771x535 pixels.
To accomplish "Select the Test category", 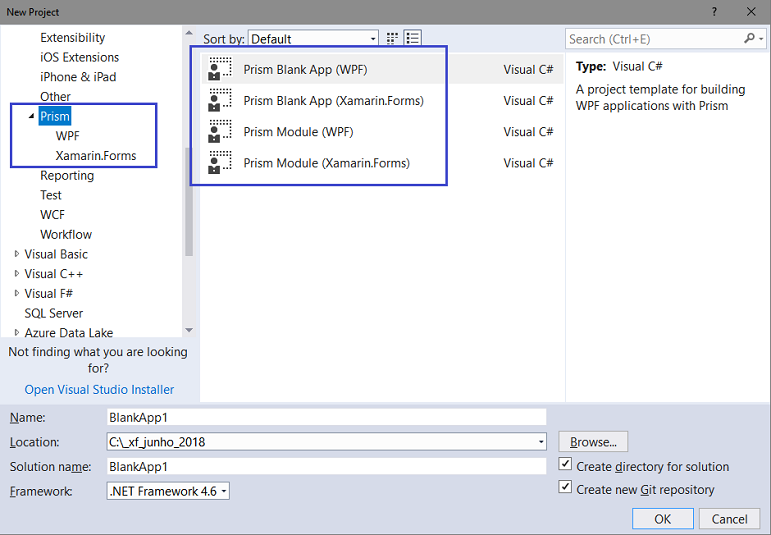I will pos(51,195).
